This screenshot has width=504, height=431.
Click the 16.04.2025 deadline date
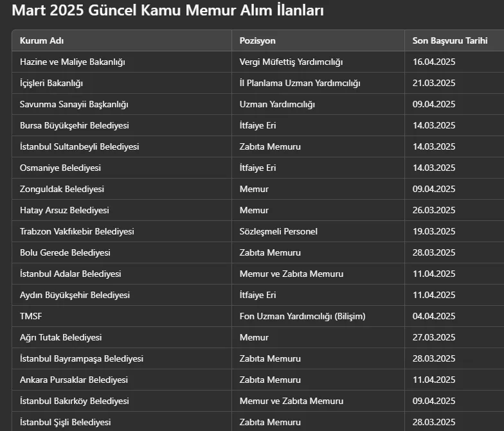[434, 62]
